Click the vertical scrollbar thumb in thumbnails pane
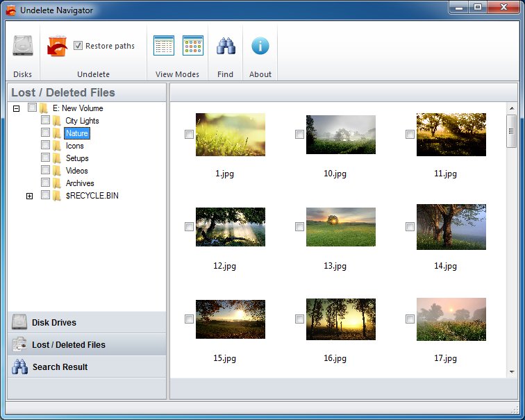This screenshot has height=420, width=525. (511, 131)
